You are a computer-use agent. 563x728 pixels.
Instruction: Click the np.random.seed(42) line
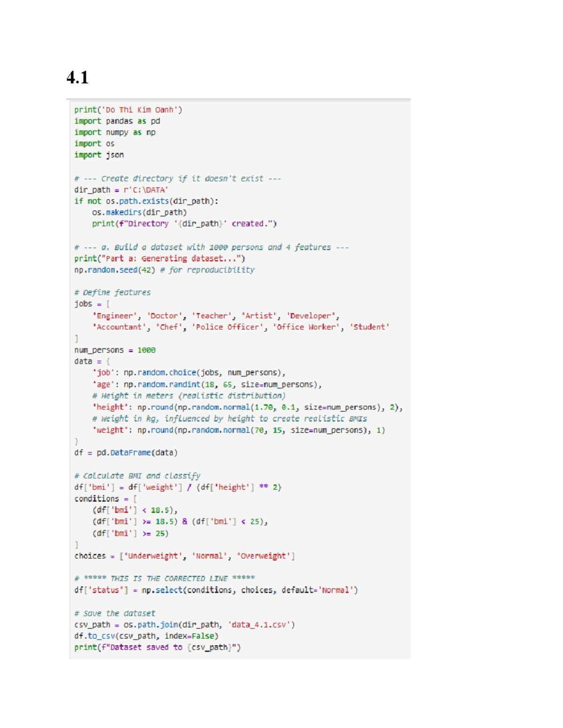(x=164, y=270)
